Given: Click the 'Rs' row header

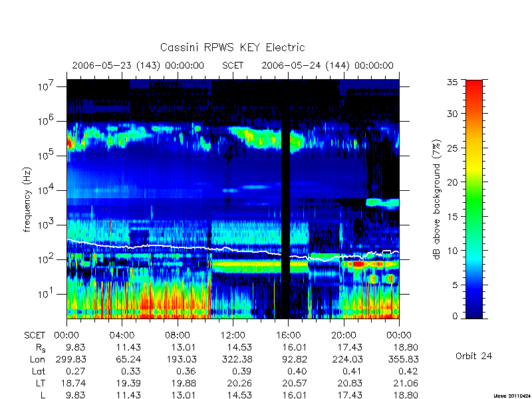Looking at the screenshot, I should tap(41, 347).
